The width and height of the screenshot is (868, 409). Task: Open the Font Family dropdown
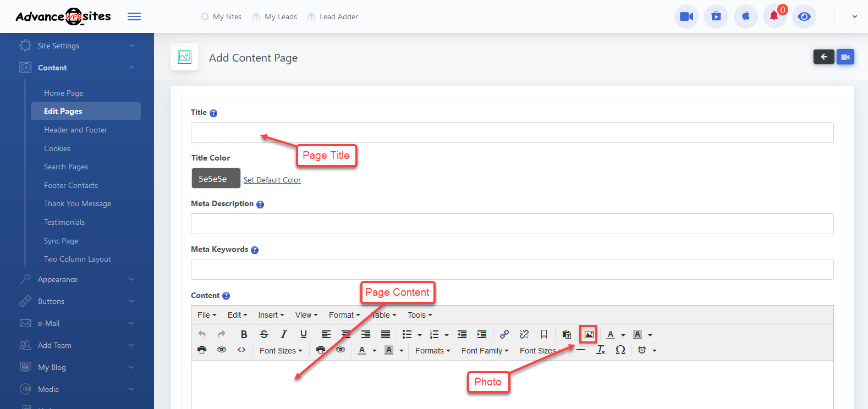pos(485,351)
